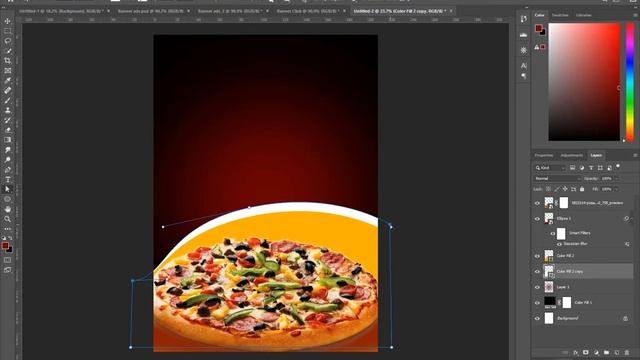Select the Dodge tool
The height and width of the screenshot is (360, 640).
pyautogui.click(x=7, y=160)
